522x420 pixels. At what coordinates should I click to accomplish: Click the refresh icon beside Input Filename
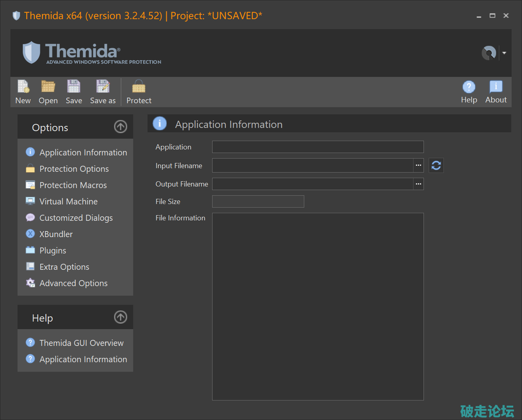point(436,165)
